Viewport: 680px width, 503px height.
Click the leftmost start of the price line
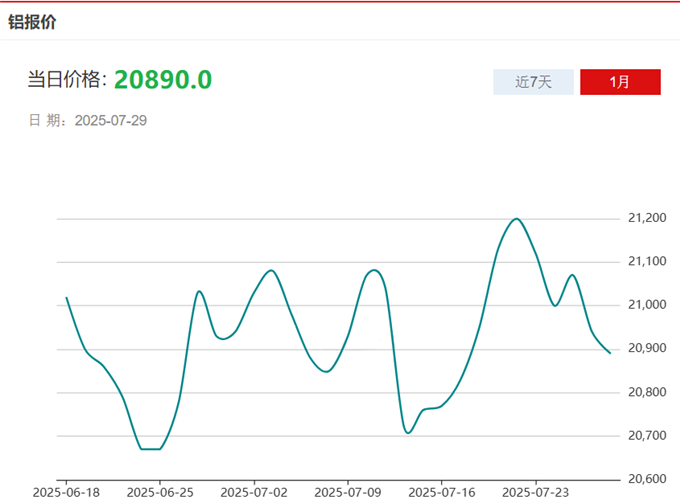tap(66, 297)
